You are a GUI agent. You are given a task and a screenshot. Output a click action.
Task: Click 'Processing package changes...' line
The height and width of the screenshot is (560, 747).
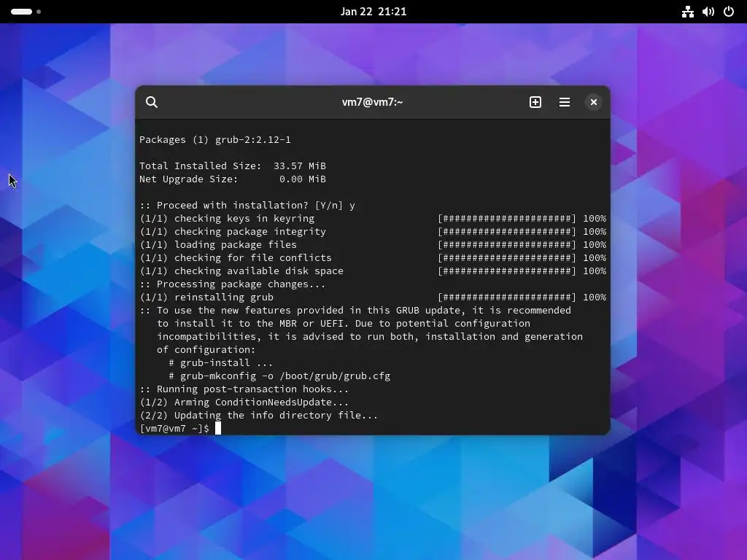pos(233,284)
